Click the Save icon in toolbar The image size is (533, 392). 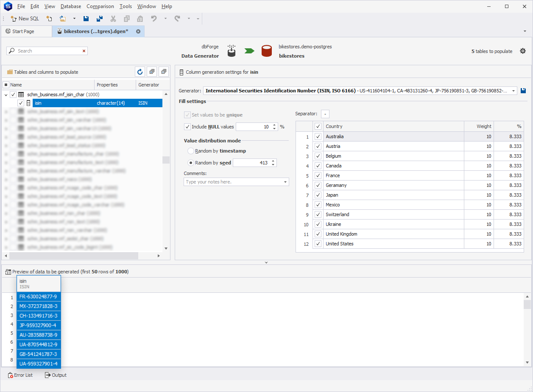click(x=86, y=19)
